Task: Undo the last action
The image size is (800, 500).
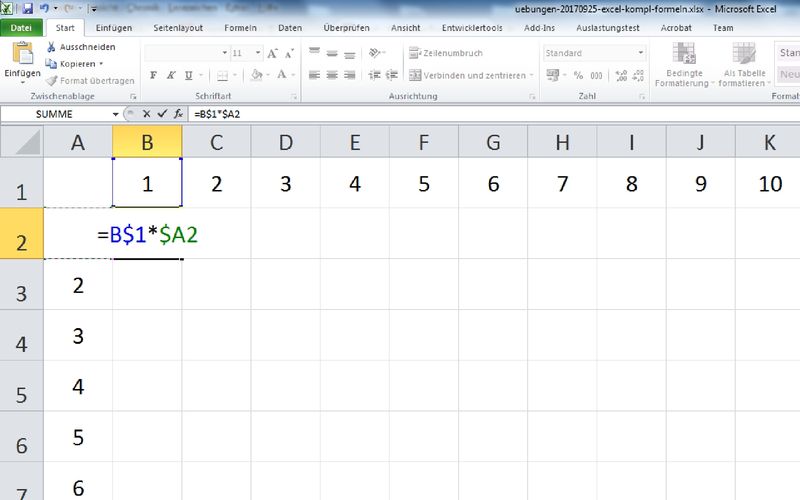Action: pos(44,9)
